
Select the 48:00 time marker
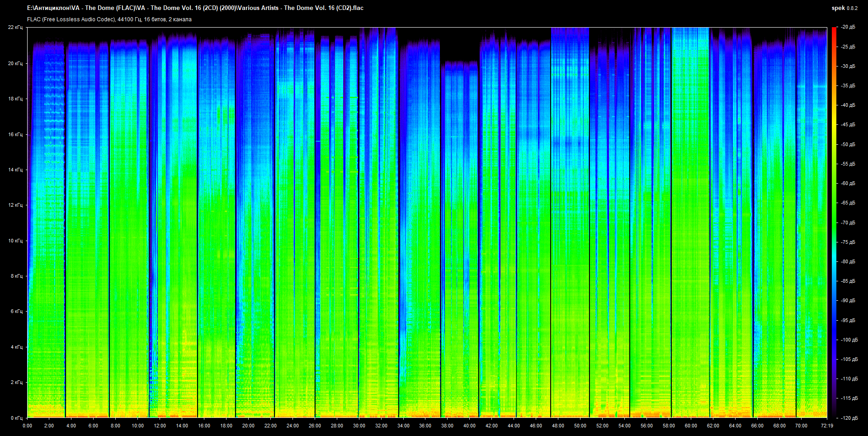point(558,426)
